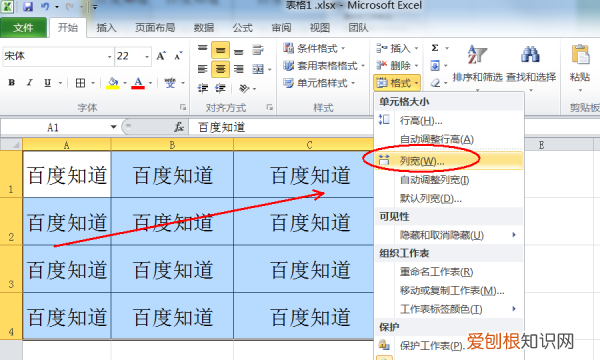Open the 文件 file tab
Screen dimensions: 600x360
23,28
